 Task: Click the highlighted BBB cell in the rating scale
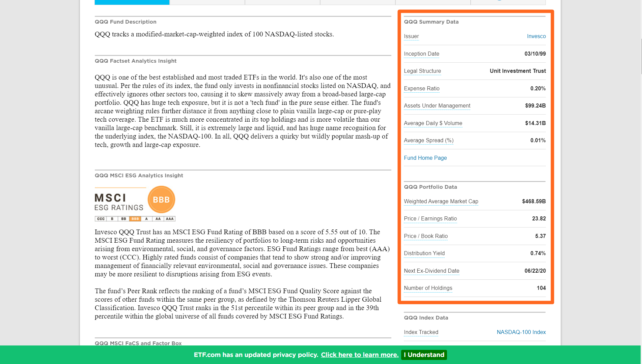click(135, 219)
